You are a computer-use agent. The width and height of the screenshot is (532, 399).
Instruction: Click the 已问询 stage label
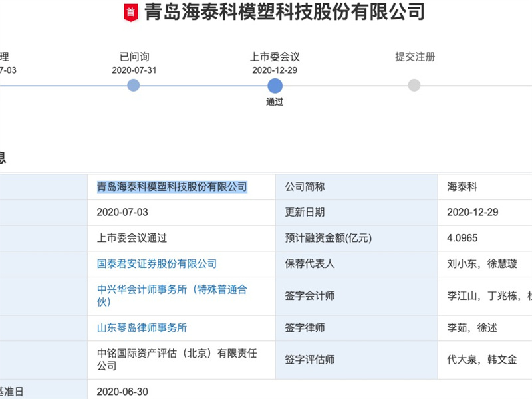point(134,57)
